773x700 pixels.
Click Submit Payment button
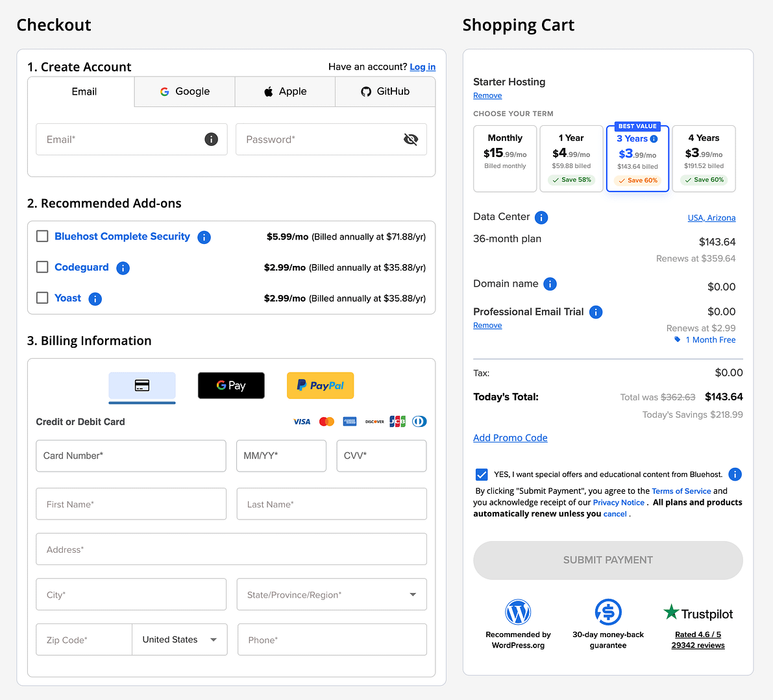coord(608,561)
